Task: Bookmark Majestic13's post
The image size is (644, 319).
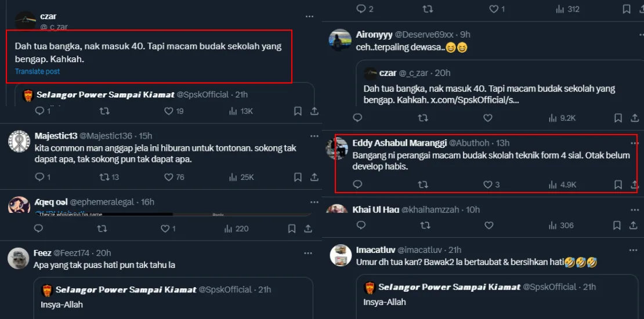Action: 298,177
